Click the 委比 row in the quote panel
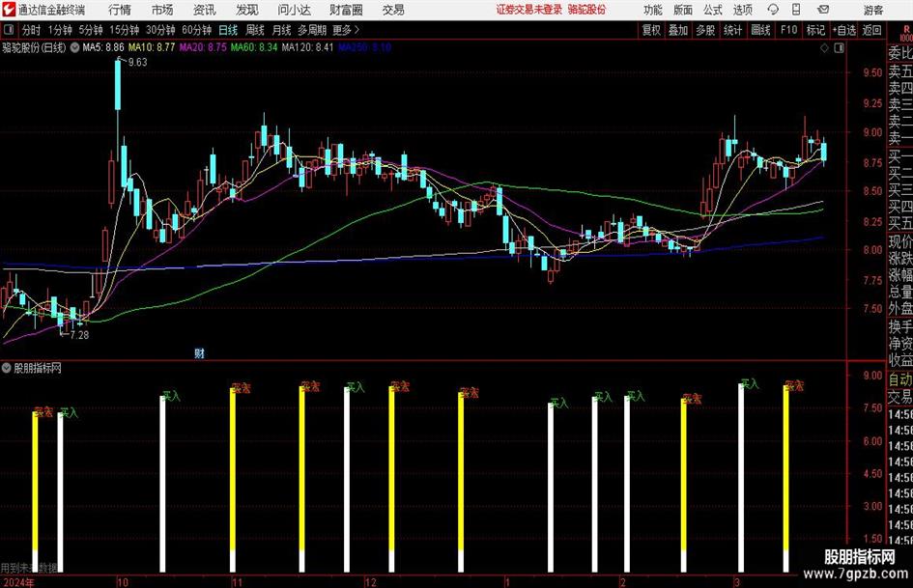The width and height of the screenshot is (913, 588). tap(900, 53)
